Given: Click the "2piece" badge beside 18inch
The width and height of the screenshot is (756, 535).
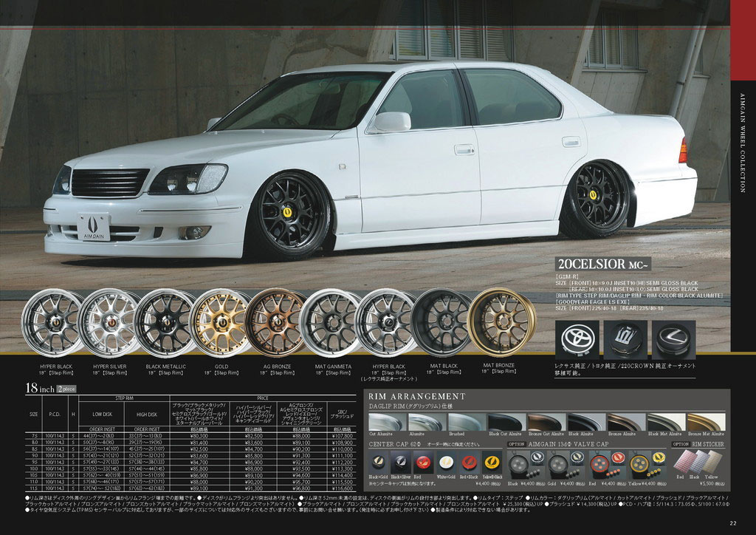Looking at the screenshot, I should point(66,389).
